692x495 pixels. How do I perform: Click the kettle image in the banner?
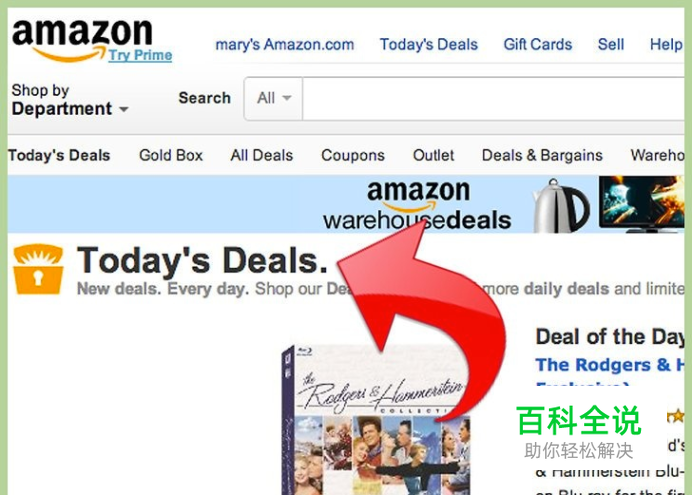561,206
